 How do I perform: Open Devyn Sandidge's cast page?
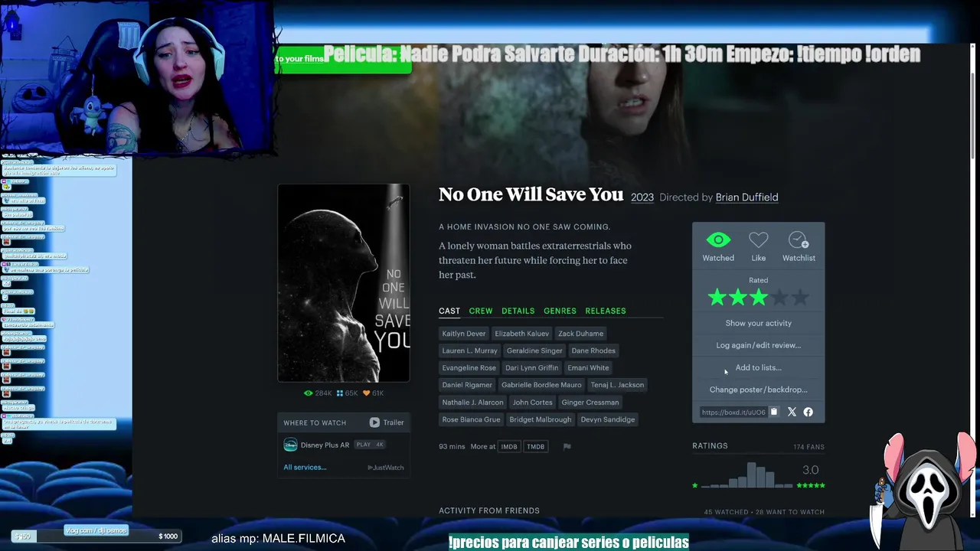pyautogui.click(x=608, y=419)
